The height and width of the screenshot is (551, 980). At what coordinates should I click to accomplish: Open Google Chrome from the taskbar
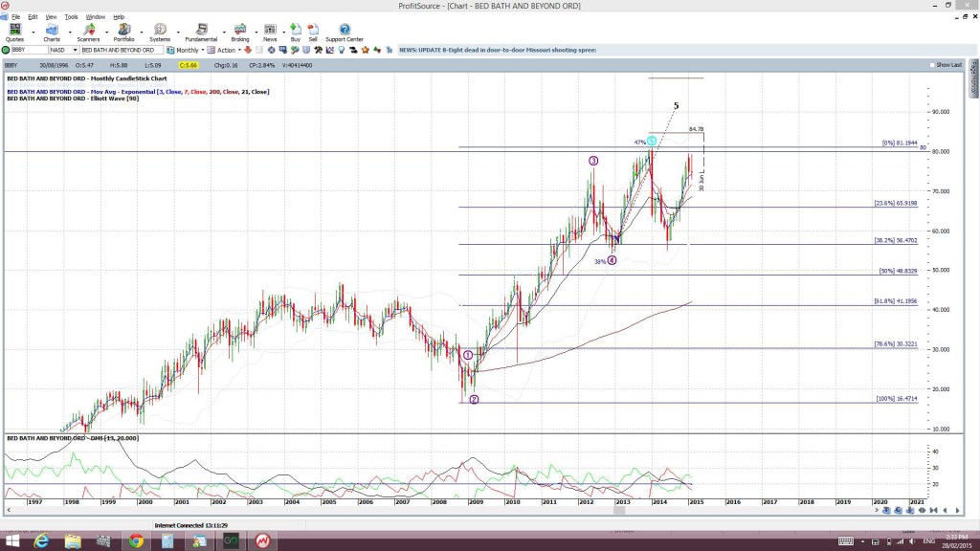[x=136, y=541]
